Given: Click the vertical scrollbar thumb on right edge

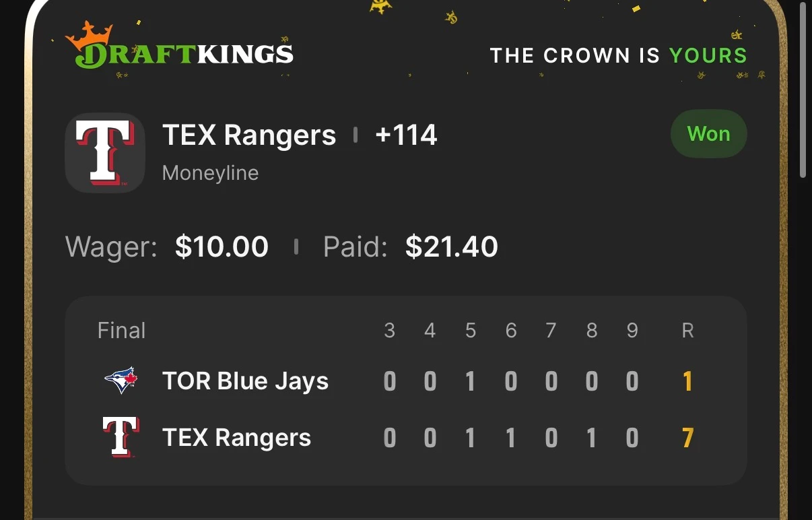Looking at the screenshot, I should pos(803,90).
